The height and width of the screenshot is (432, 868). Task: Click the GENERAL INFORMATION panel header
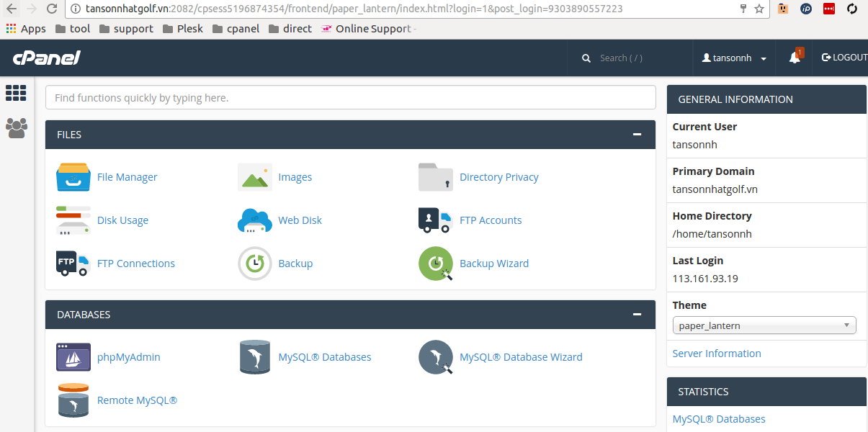[766, 99]
